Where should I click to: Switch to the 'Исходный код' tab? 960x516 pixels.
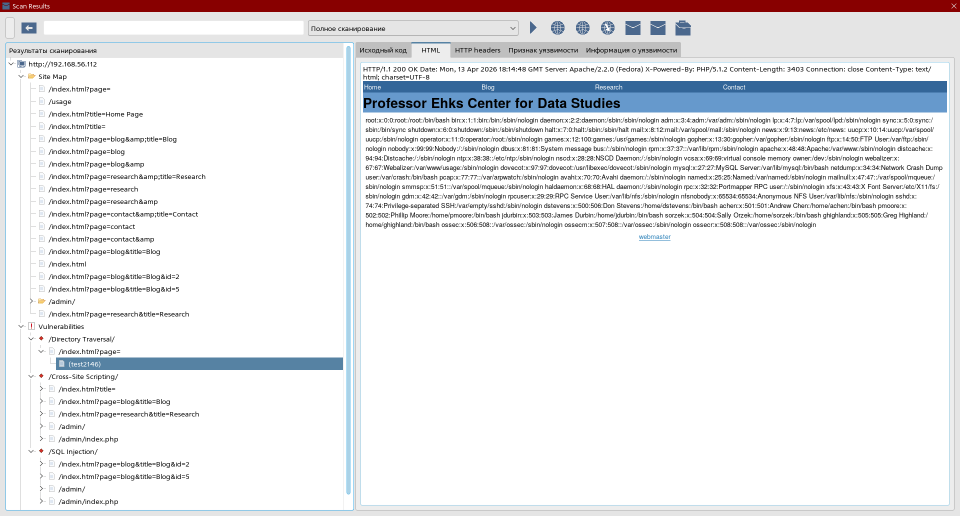(383, 50)
